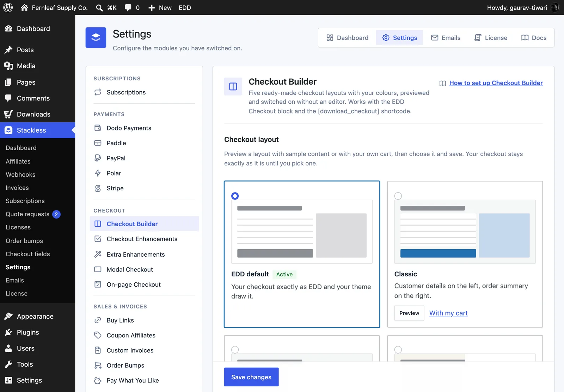
Task: Click the Stackless logo beside Settings heading
Action: (x=96, y=37)
